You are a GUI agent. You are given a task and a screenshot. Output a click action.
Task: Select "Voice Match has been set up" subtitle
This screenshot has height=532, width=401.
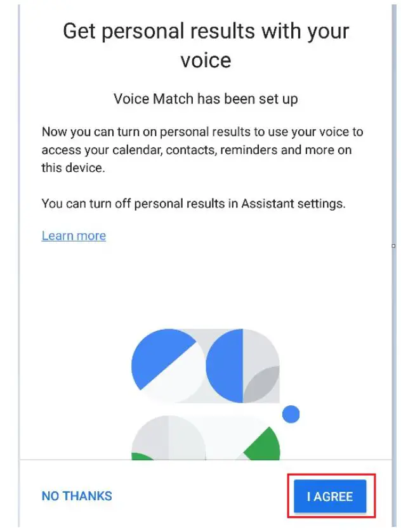click(x=206, y=99)
